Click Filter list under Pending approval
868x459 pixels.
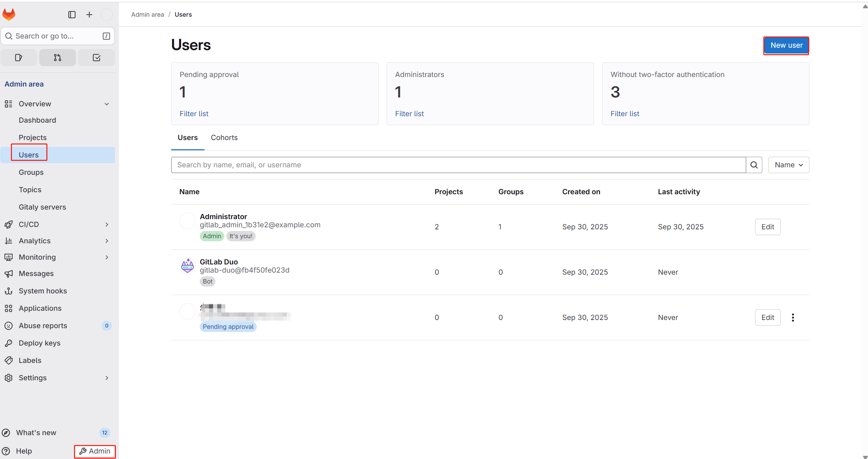tap(194, 114)
